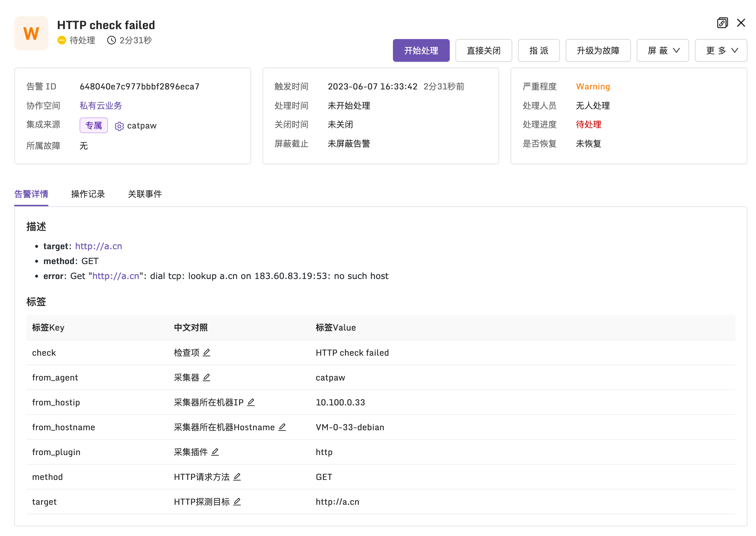
Task: Open the http://a.cn target link
Action: point(98,246)
